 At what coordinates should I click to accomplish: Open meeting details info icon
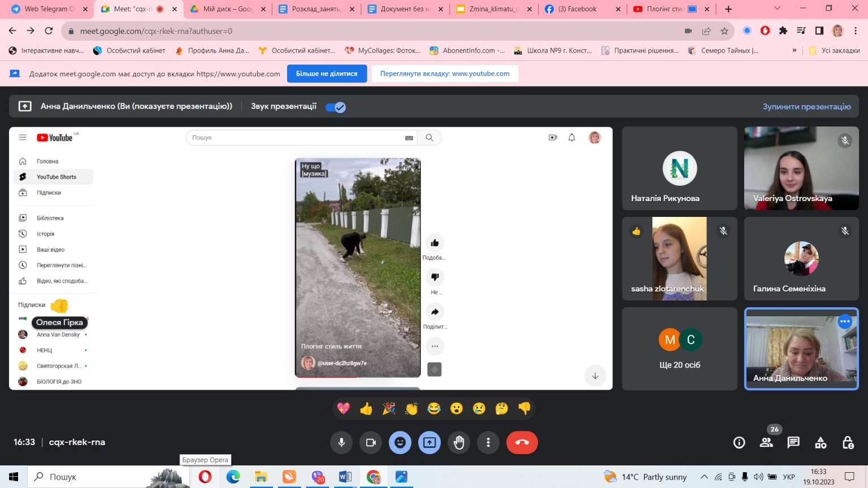739,443
